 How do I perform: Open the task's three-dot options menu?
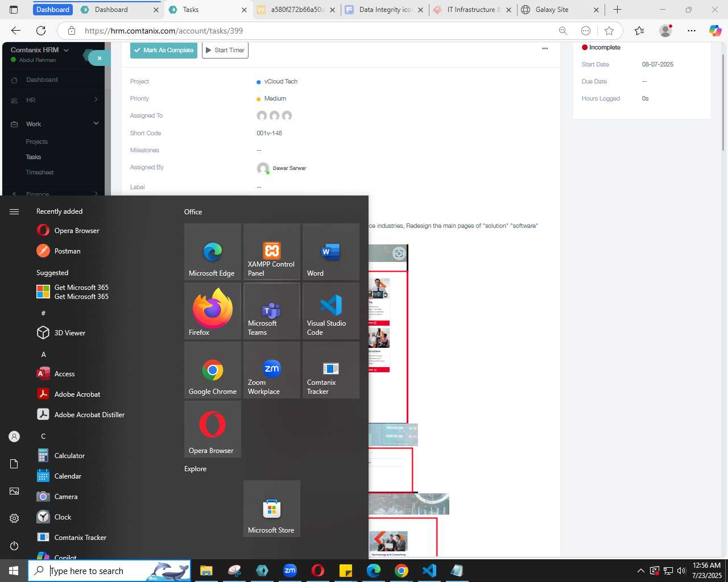point(545,49)
